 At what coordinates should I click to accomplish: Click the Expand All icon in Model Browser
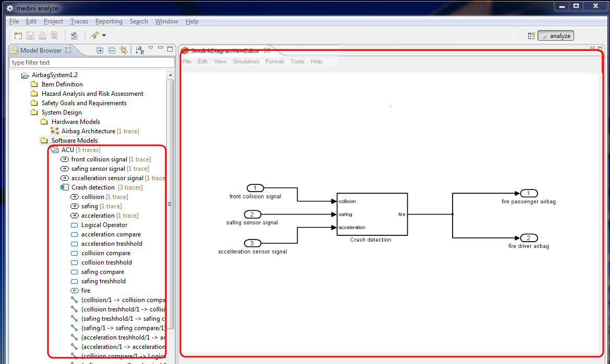[x=100, y=50]
